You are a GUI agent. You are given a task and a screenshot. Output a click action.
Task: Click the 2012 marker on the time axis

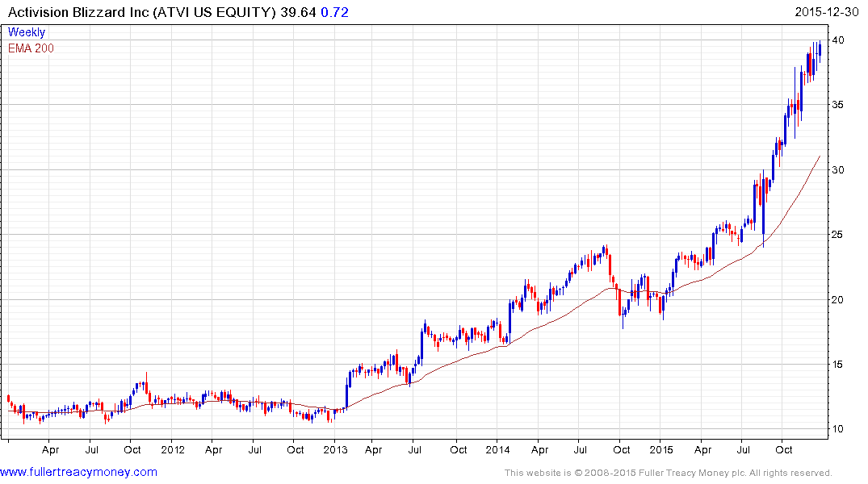pyautogui.click(x=173, y=449)
